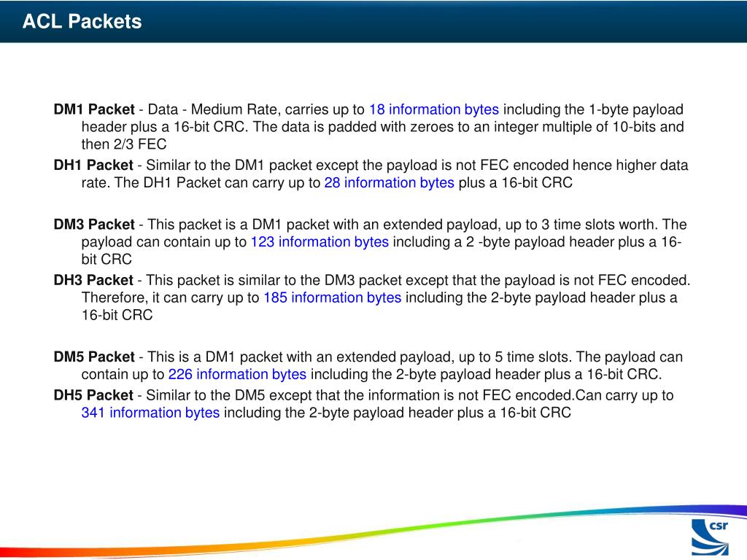Click the ACL Packets slide title
The width and height of the screenshot is (747, 560).
point(82,21)
